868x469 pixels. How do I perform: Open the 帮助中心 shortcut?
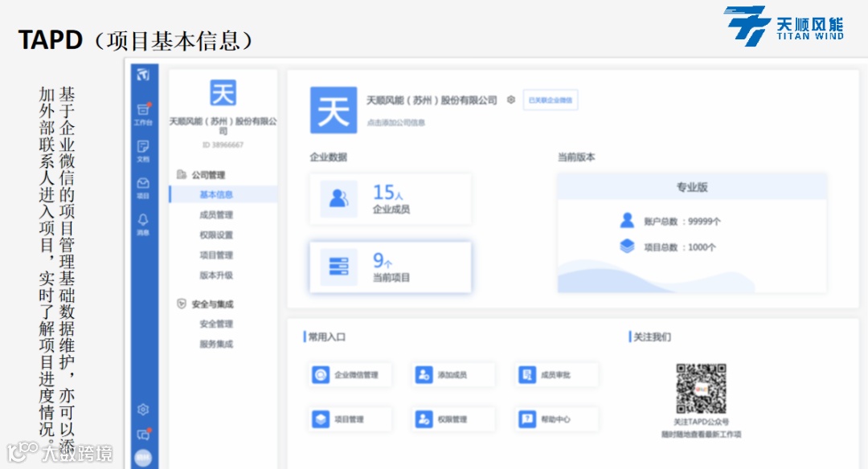558,419
